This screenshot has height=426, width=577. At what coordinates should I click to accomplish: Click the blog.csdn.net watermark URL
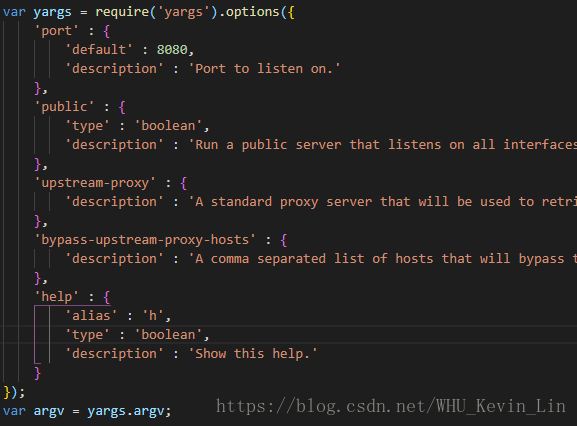(391, 406)
